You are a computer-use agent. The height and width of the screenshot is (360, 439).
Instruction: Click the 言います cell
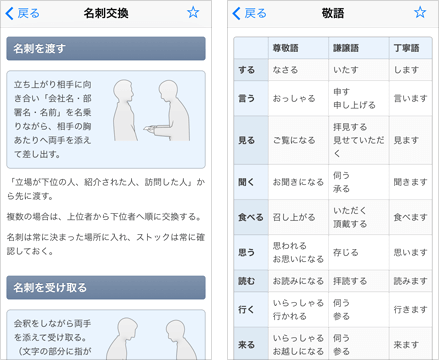click(x=411, y=98)
